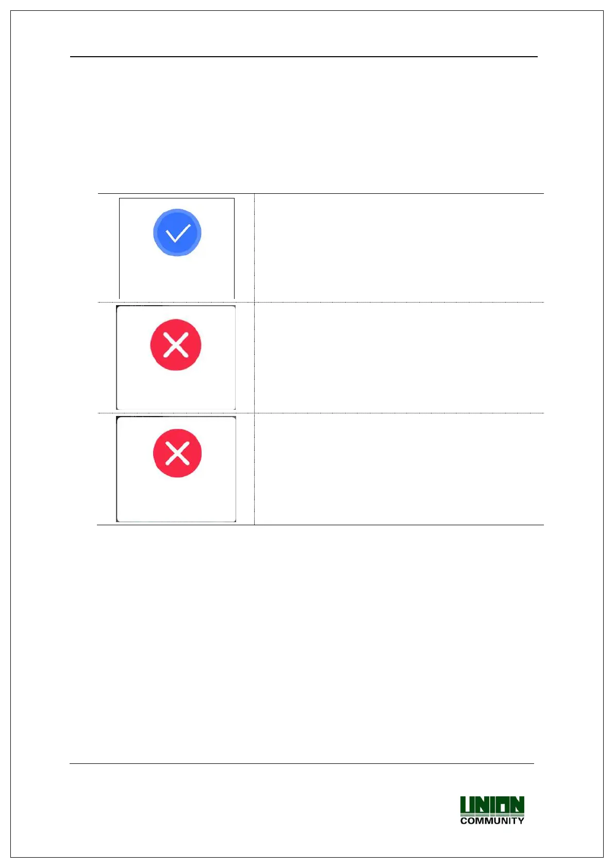614x868 pixels.
Task: Click blank area below bottom red X inside box
Action: [176, 499]
